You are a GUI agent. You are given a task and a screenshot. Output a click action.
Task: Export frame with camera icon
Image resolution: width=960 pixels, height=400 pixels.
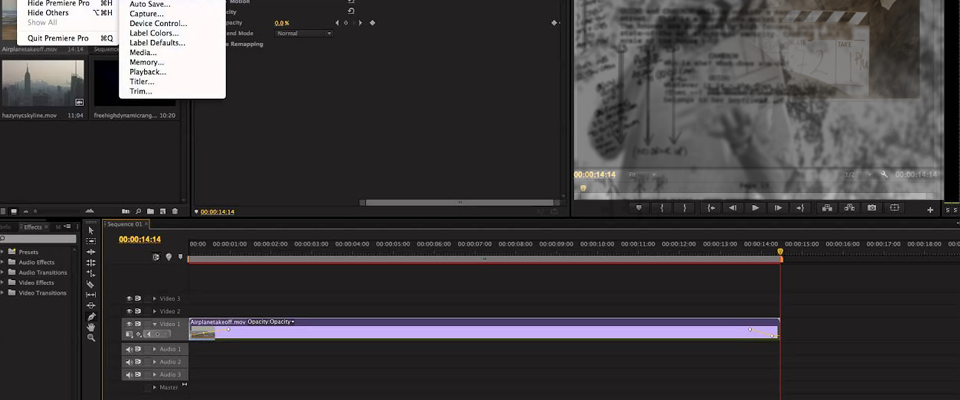click(x=872, y=208)
